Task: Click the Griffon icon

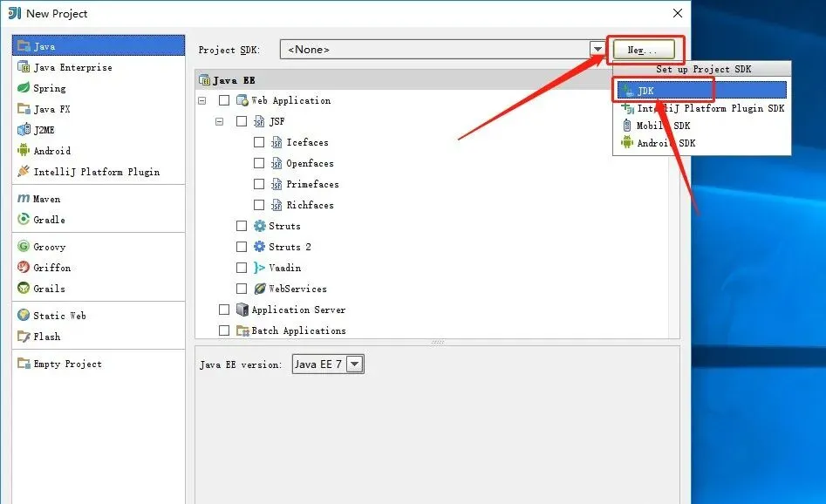Action: click(x=24, y=267)
